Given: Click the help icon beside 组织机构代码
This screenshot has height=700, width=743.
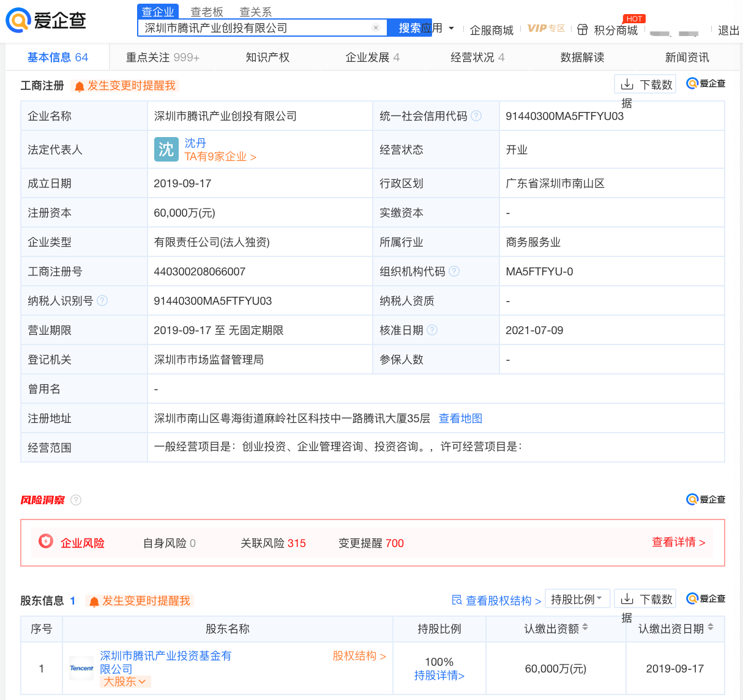Looking at the screenshot, I should [x=454, y=271].
